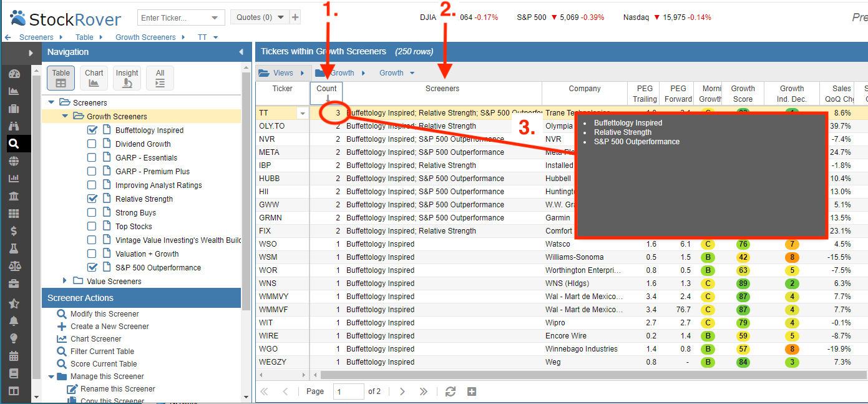Open the ticker entry dropdown arrow

pos(215,17)
